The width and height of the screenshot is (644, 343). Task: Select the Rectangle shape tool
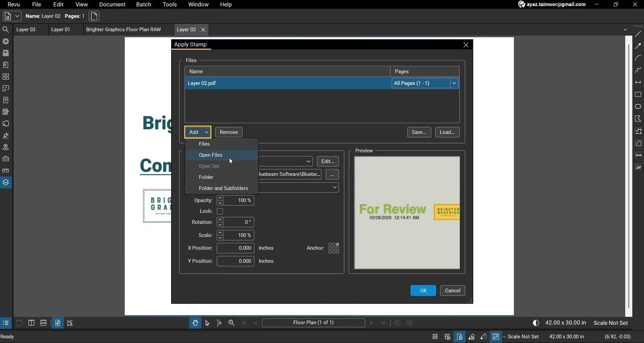[x=638, y=95]
